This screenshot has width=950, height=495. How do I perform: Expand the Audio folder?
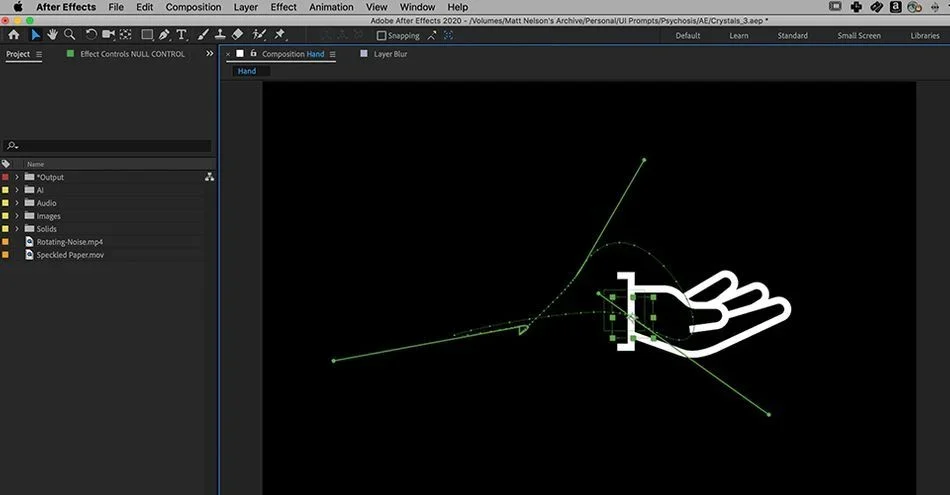[17, 203]
